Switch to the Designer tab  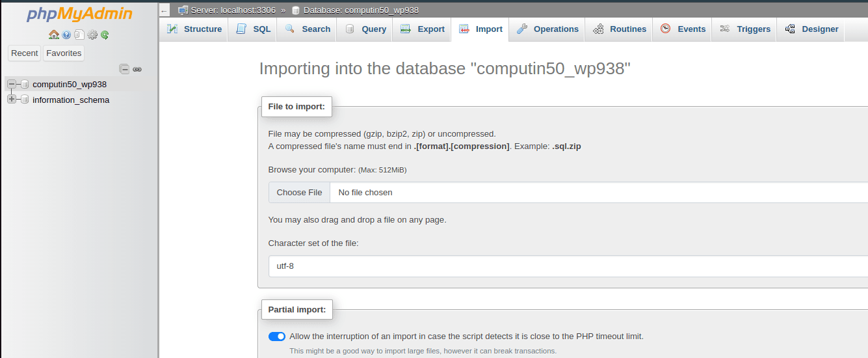pyautogui.click(x=811, y=29)
